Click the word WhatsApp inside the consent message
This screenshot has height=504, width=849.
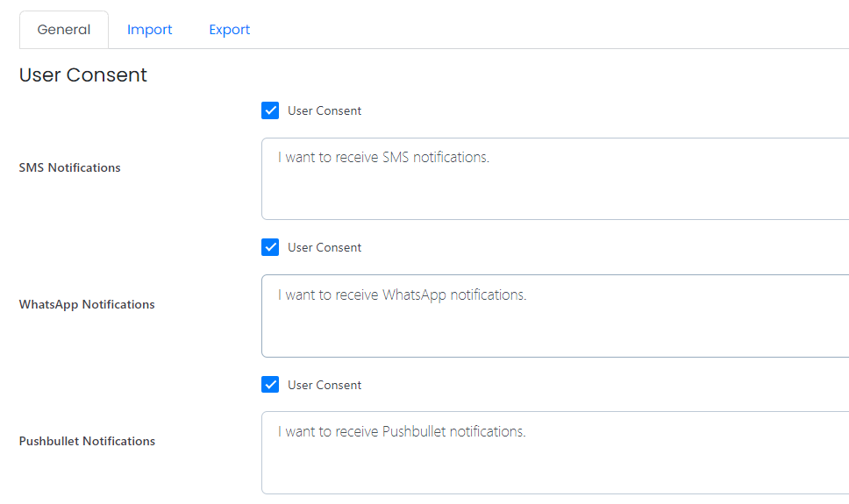point(414,295)
